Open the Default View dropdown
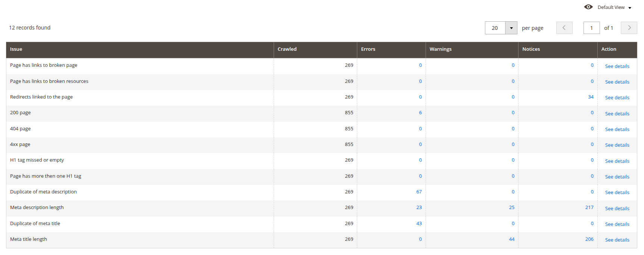The width and height of the screenshot is (644, 255). pyautogui.click(x=614, y=7)
